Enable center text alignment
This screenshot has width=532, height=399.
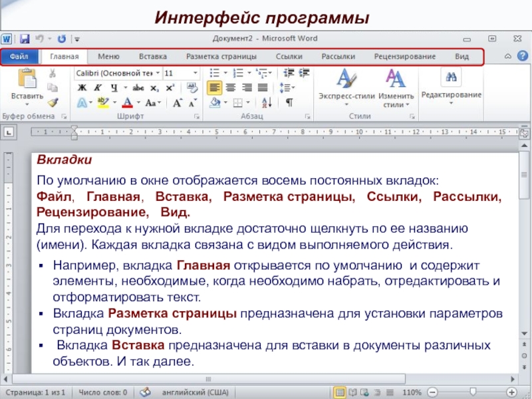[231, 87]
